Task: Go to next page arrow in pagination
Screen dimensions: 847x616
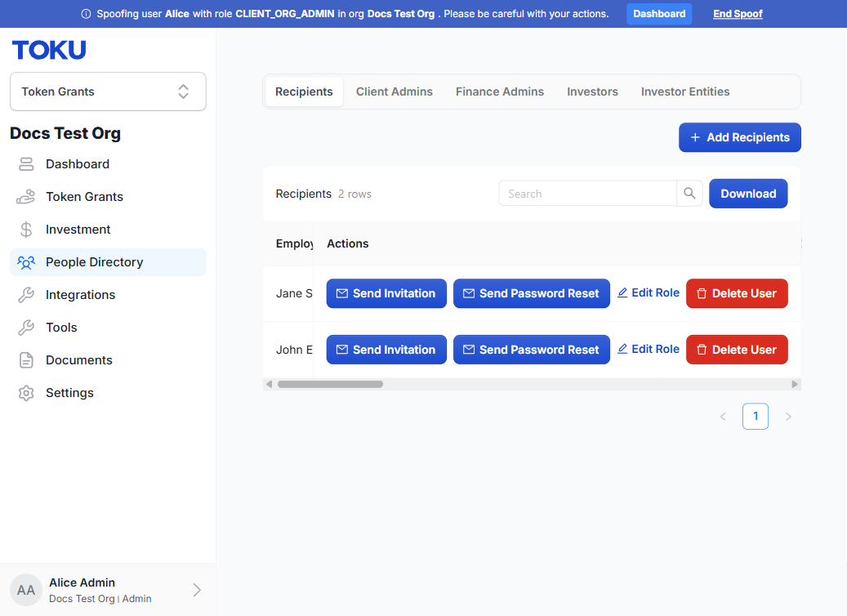Action: click(788, 417)
